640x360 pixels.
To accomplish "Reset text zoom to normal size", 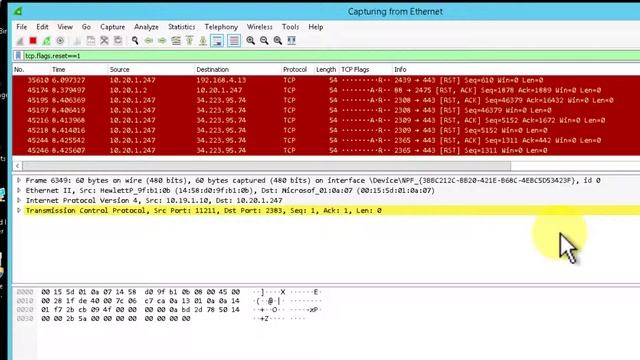I will (x=278, y=40).
